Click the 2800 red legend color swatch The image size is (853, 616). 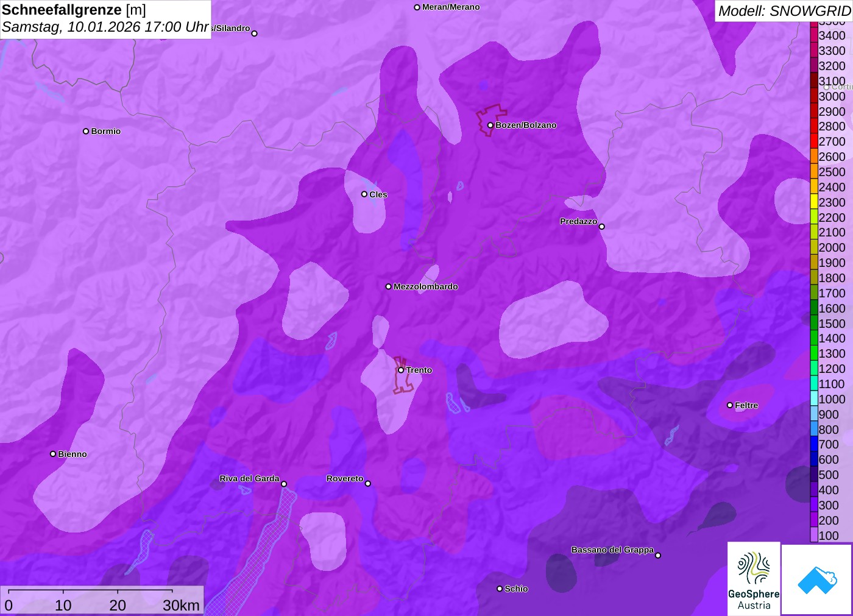814,126
